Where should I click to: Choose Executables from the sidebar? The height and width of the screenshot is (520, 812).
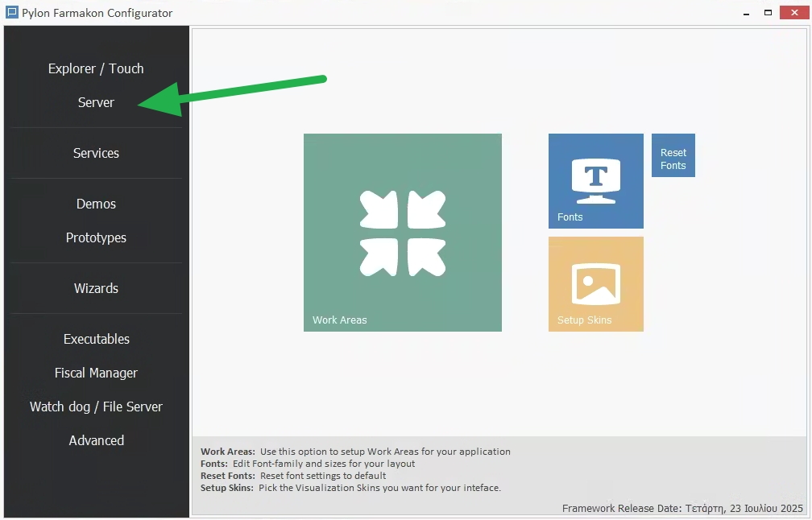[x=96, y=339]
